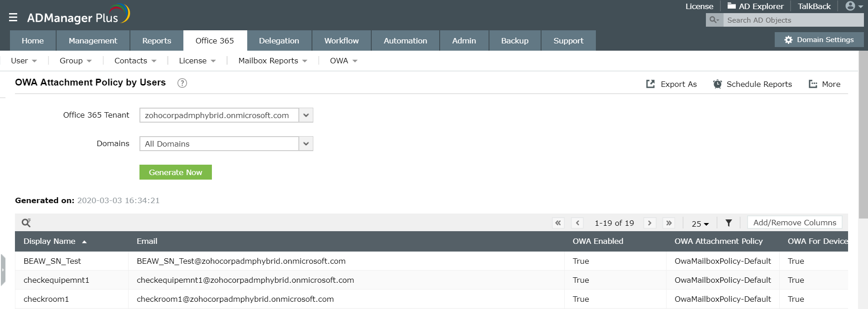The height and width of the screenshot is (309, 868).
Task: Switch to the Home tab
Action: pyautogui.click(x=33, y=41)
